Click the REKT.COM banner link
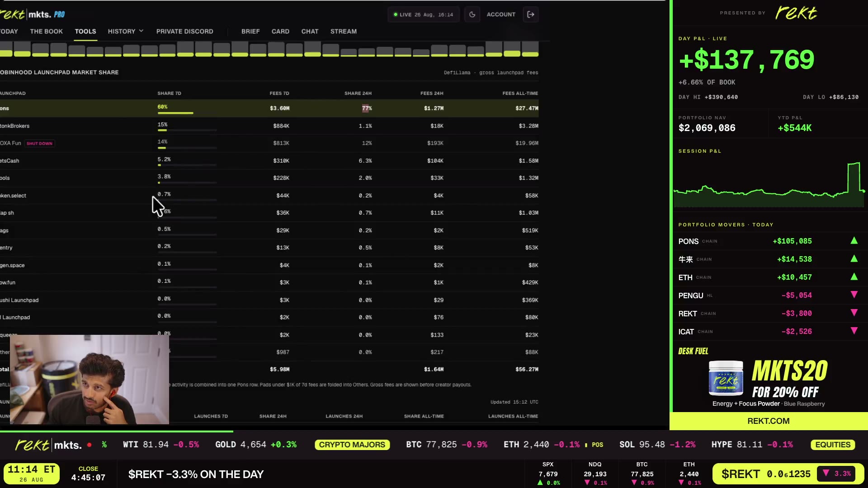 tap(769, 421)
